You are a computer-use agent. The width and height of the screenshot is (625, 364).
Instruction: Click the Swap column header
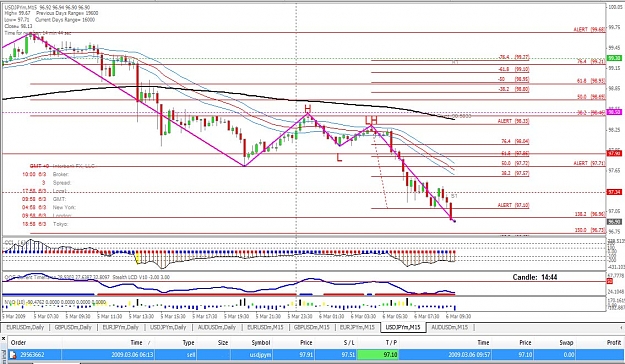pyautogui.click(x=566, y=342)
